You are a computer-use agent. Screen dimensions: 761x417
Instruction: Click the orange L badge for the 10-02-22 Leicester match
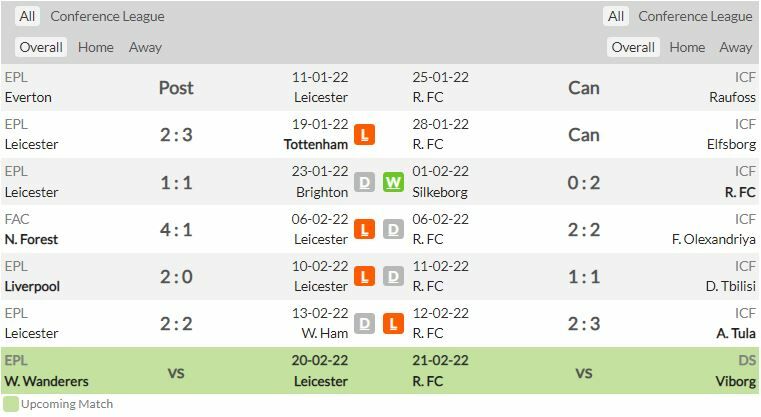[x=364, y=276]
